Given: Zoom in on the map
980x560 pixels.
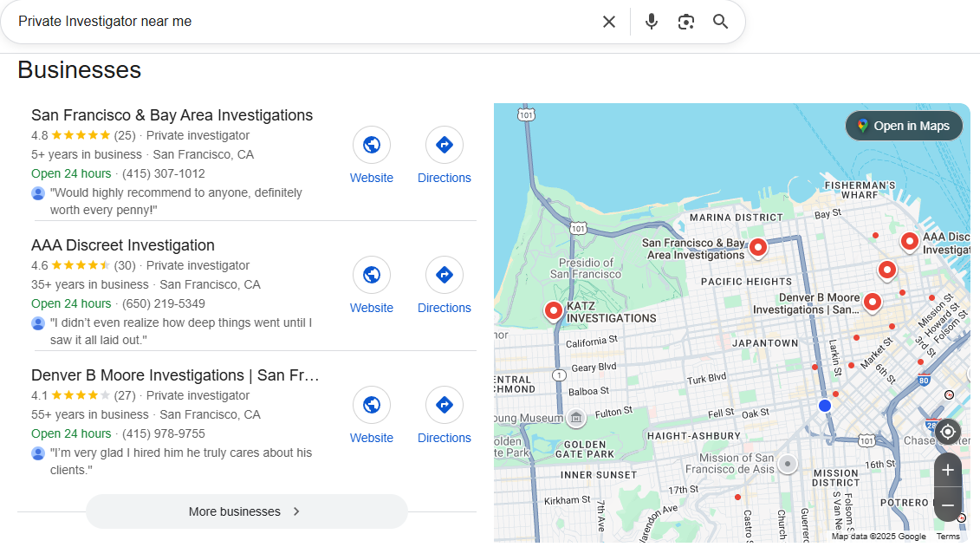Looking at the screenshot, I should 948,470.
